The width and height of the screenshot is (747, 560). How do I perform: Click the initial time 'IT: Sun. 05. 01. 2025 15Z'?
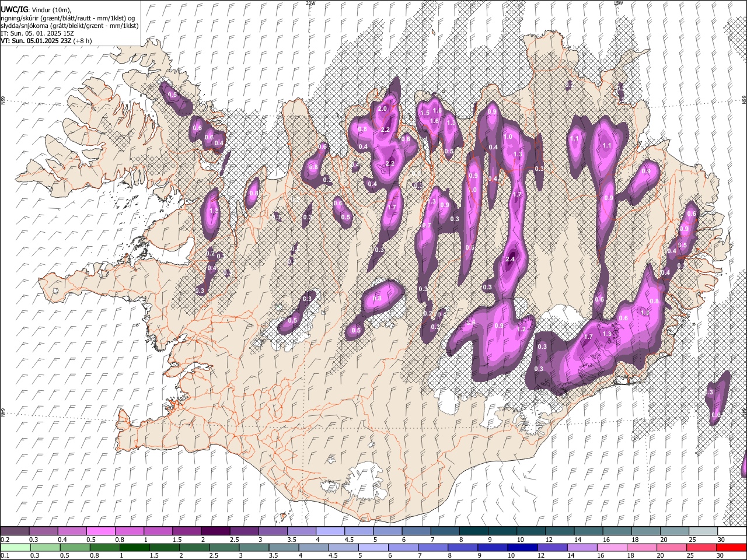(39, 33)
